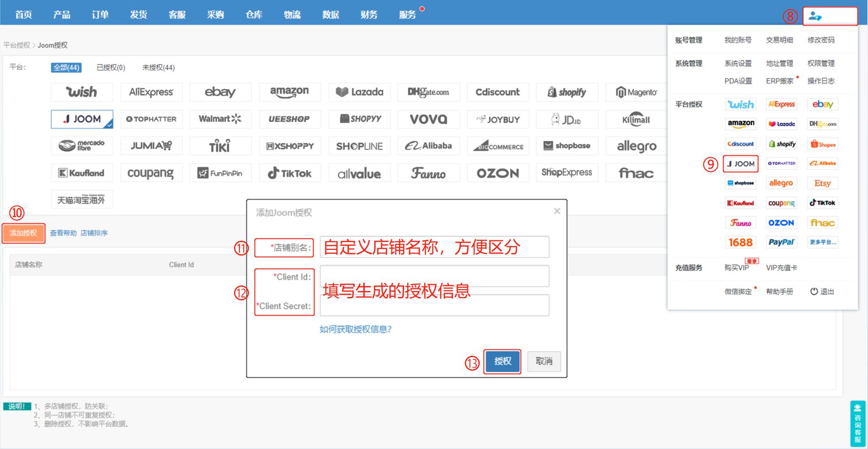Image resolution: width=868 pixels, height=449 pixels.
Task: Choose the Shopify platform logo
Action: click(567, 92)
